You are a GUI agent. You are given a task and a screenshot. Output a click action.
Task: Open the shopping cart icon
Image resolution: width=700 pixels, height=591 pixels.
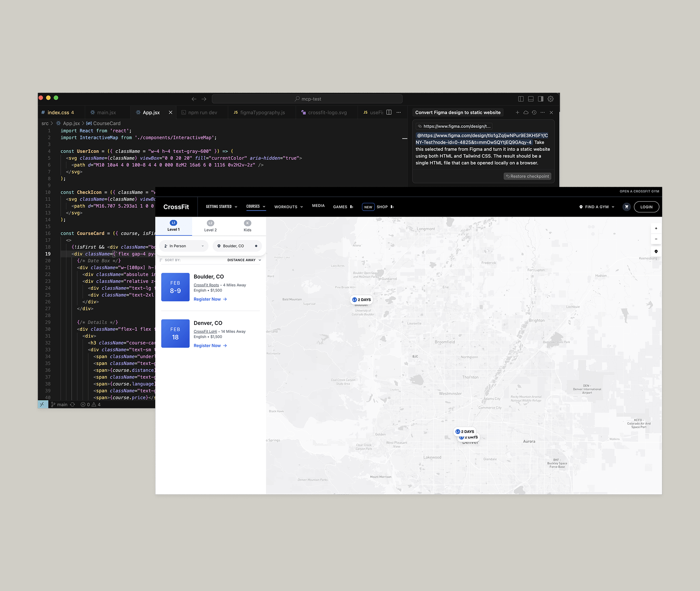pos(627,207)
